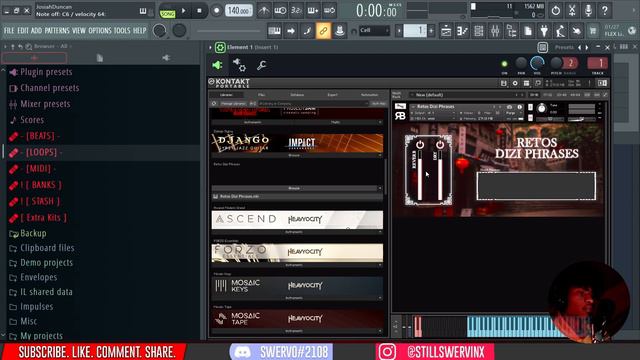Click the undo history circular arrow icon
Image resolution: width=640 pixels, height=360 pixels.
click(x=556, y=10)
